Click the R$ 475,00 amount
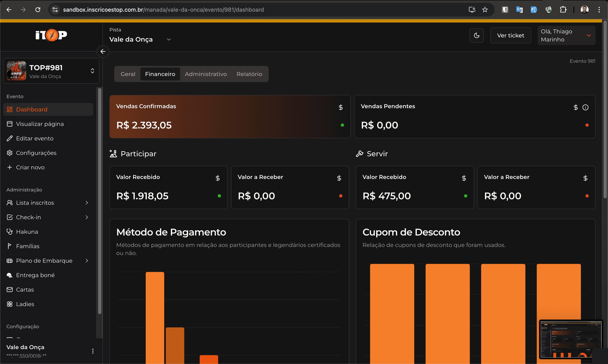The image size is (608, 364). (387, 196)
